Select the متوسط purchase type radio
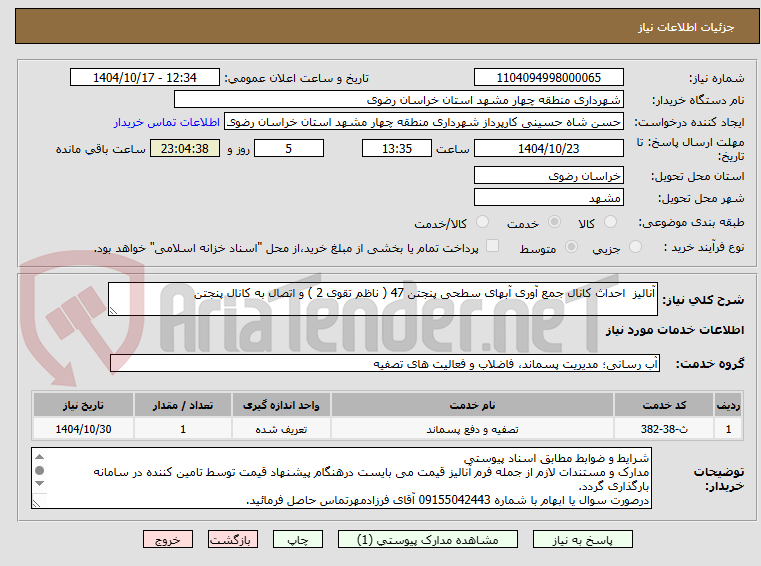 click(571, 247)
